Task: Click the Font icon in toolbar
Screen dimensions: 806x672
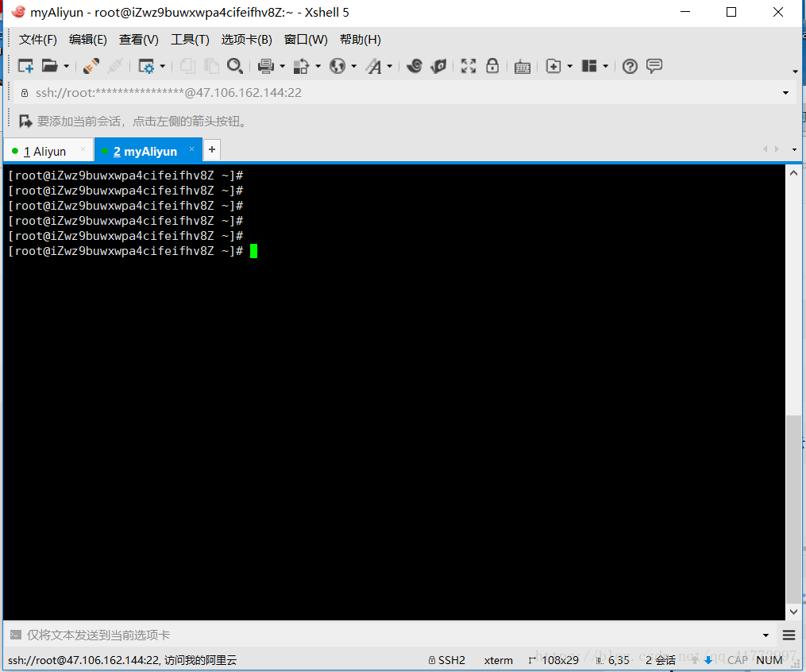Action: pyautogui.click(x=374, y=66)
